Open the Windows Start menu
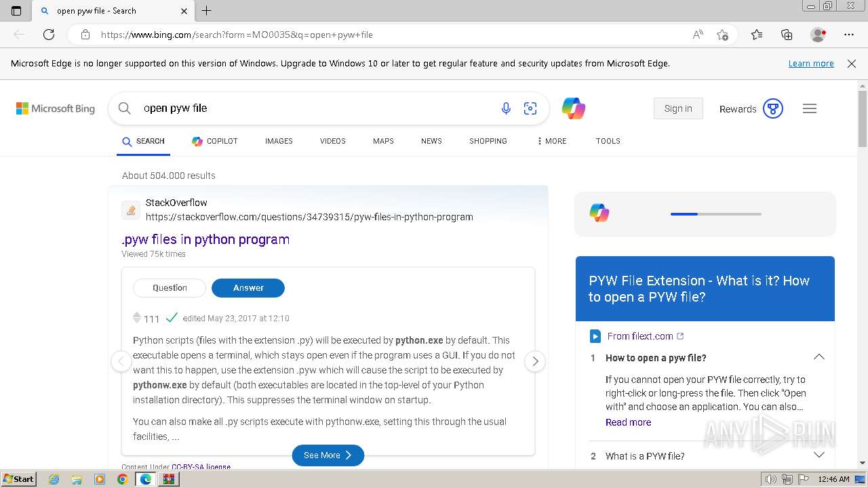Image resolution: width=868 pixels, height=488 pixels. [19, 479]
